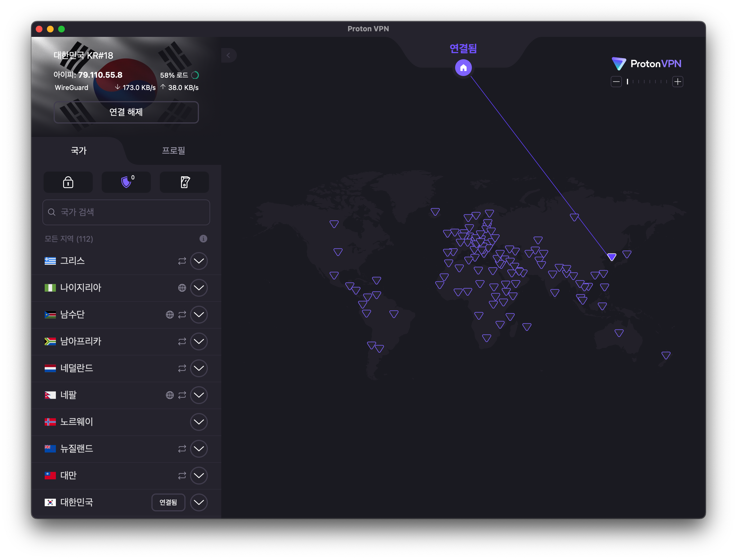Click the 연결됨 button next to 대한민국
This screenshot has height=560, width=737.
tap(168, 502)
